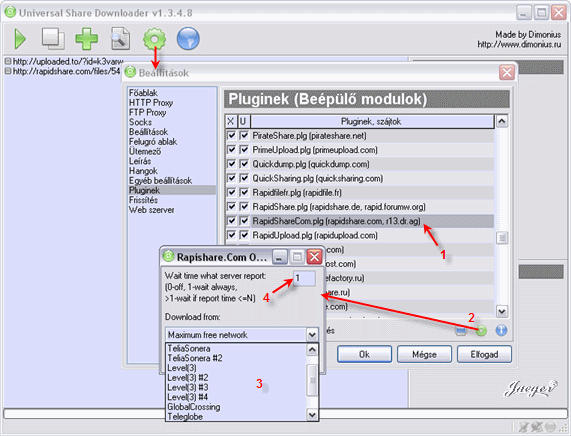Select HTTP Proxy settings category
Viewport: 571px width, 436px height.
click(x=151, y=103)
